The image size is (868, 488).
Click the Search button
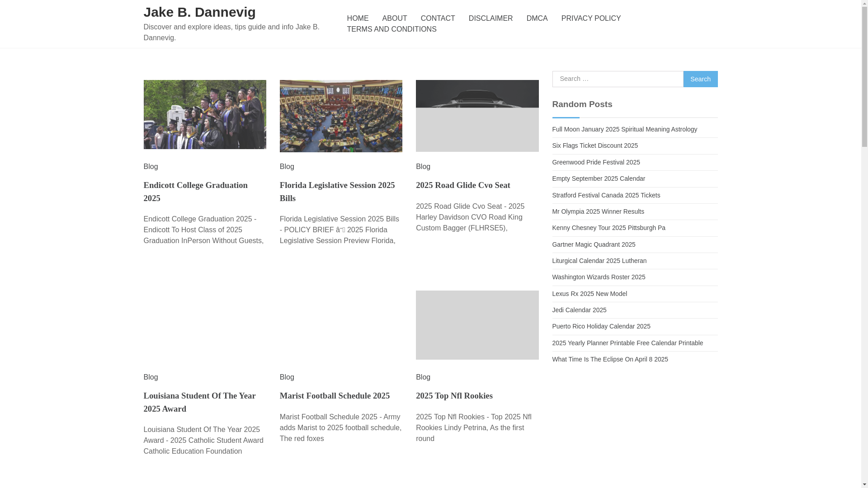[x=700, y=79]
